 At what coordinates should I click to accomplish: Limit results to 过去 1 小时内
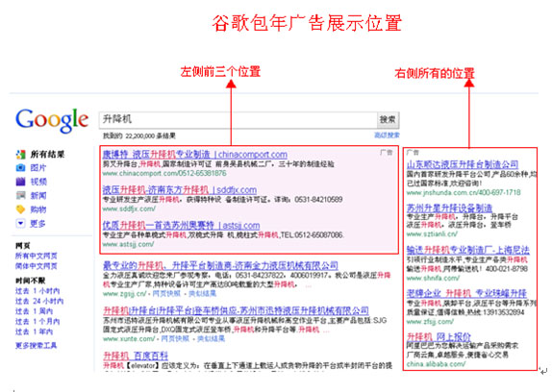(x=38, y=291)
